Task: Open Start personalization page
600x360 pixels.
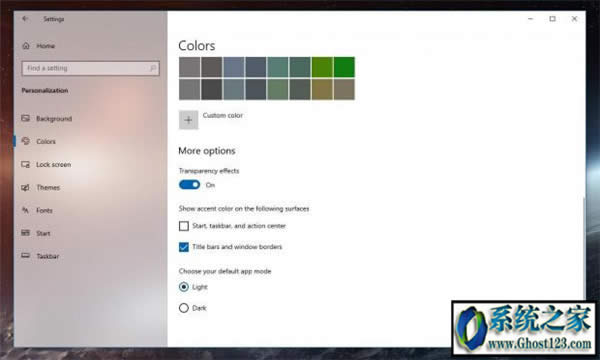Action: click(43, 233)
